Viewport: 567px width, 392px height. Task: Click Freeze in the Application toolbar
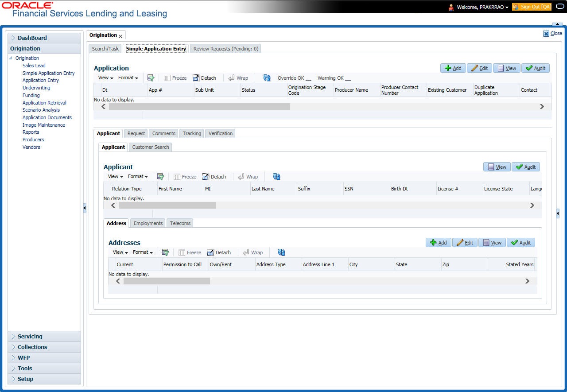(175, 78)
